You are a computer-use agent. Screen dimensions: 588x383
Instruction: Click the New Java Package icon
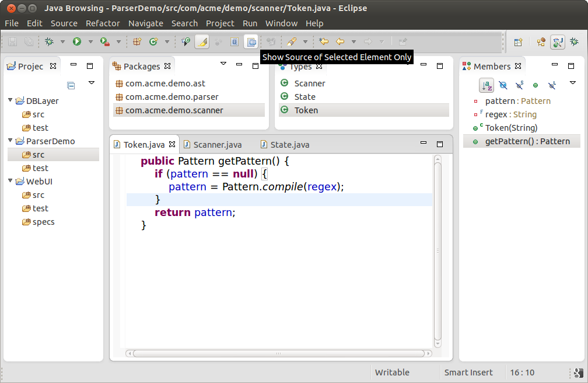(137, 41)
